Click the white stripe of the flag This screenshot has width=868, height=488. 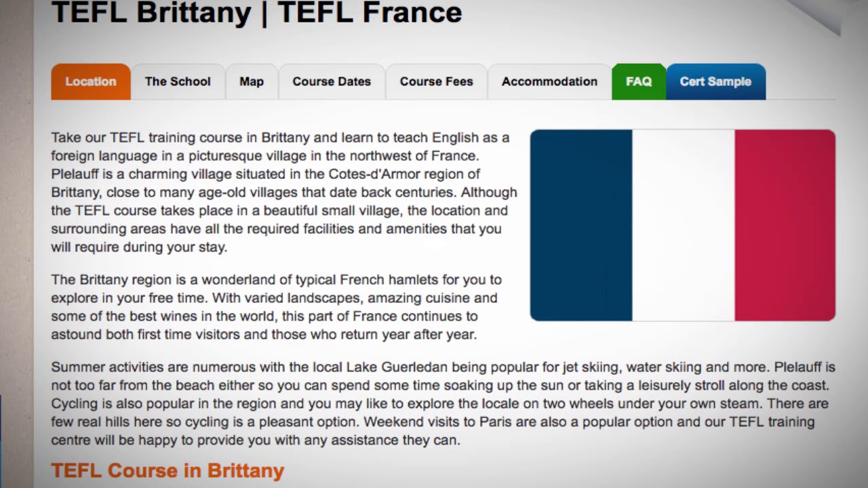(x=684, y=225)
